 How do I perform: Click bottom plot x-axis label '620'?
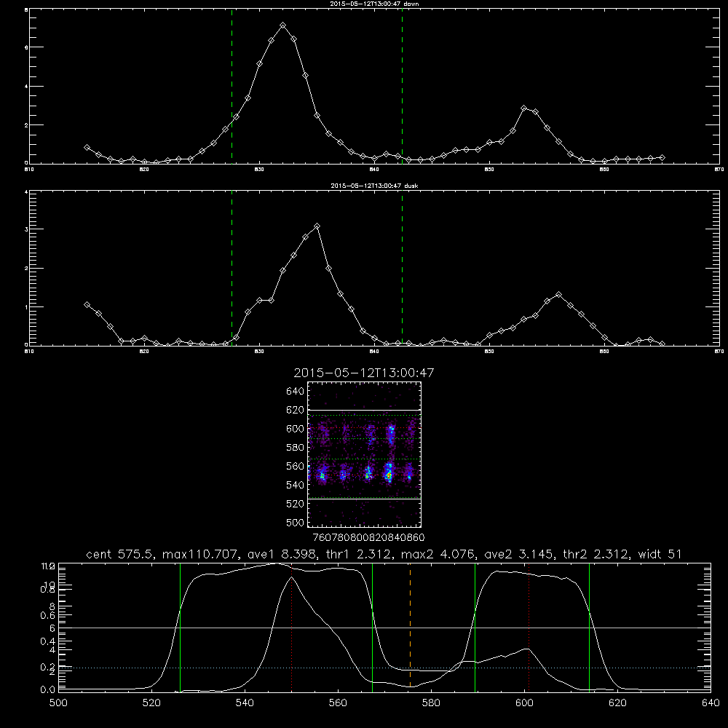point(617,703)
